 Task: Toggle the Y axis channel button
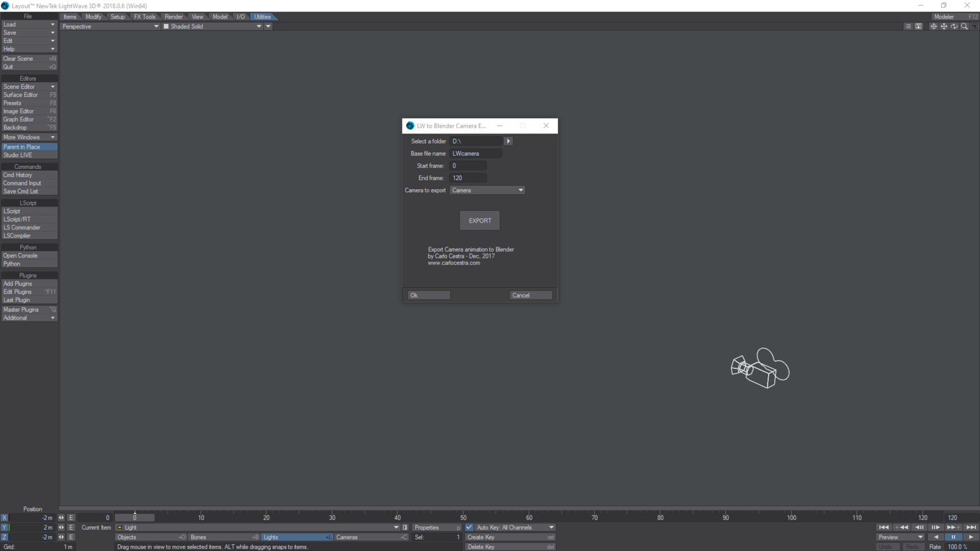4,527
